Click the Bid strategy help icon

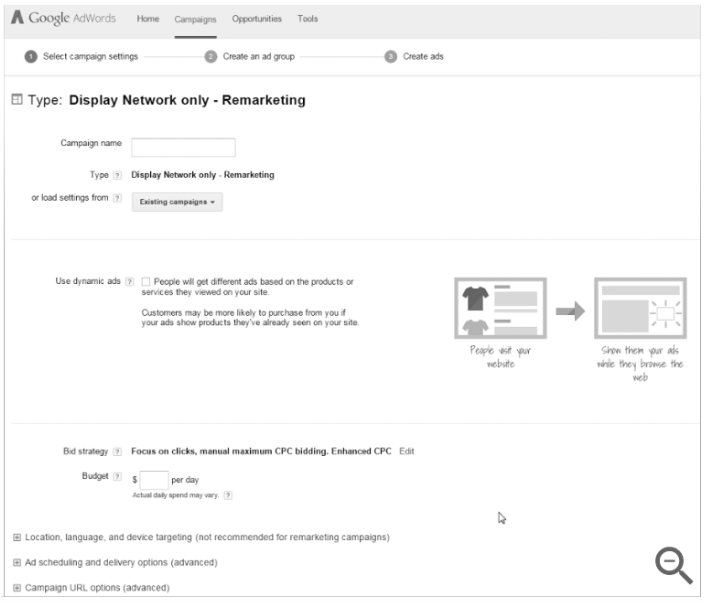pyautogui.click(x=117, y=452)
